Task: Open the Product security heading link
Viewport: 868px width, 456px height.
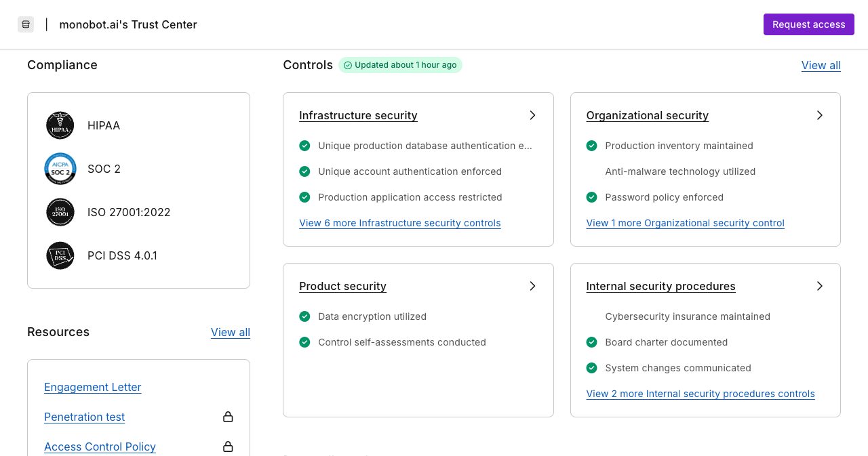Action: click(x=342, y=286)
